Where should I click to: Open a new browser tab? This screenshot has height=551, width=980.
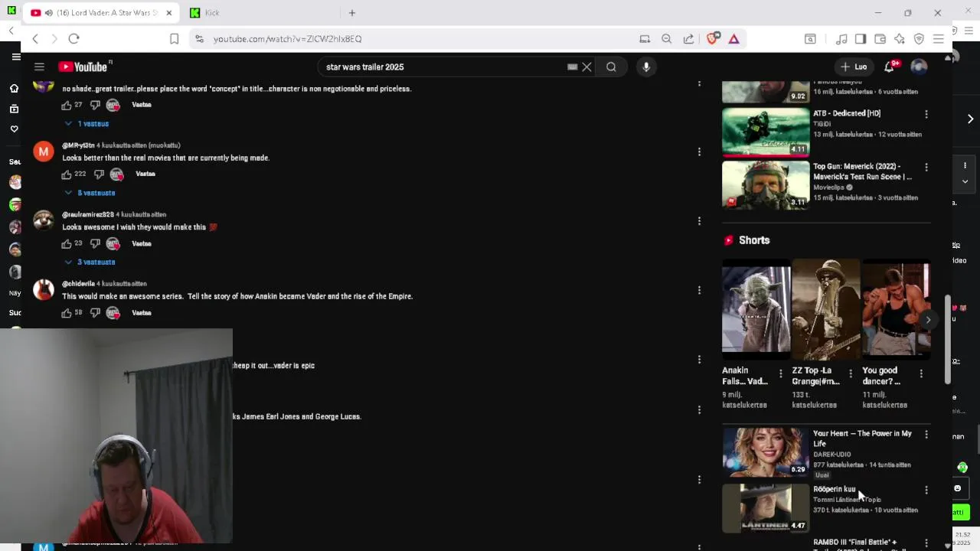pyautogui.click(x=352, y=13)
